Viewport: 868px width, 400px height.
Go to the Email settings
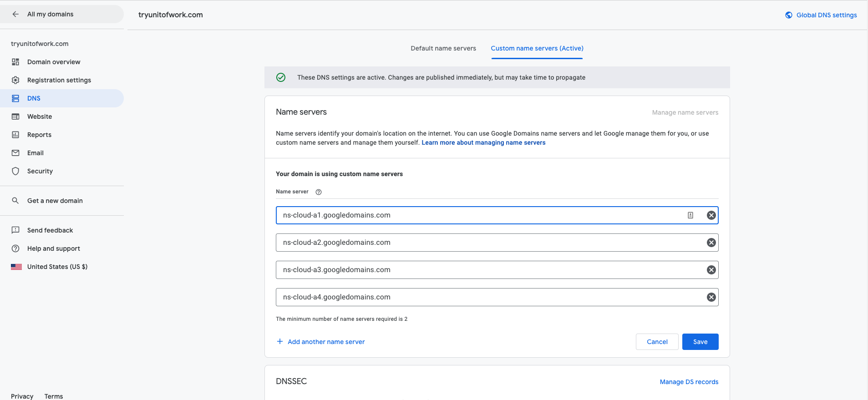(35, 153)
